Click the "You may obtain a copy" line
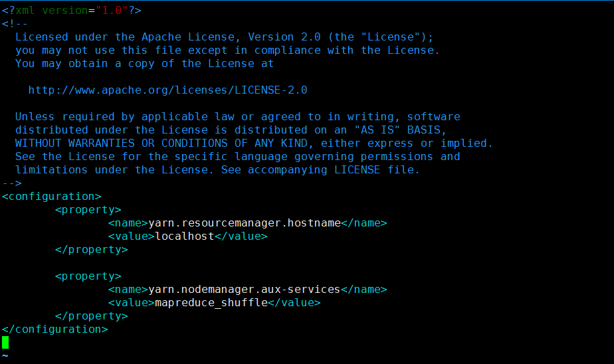The image size is (614, 364). (x=144, y=63)
